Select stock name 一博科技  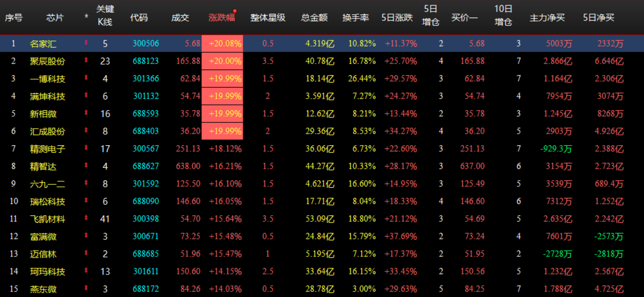(48, 79)
